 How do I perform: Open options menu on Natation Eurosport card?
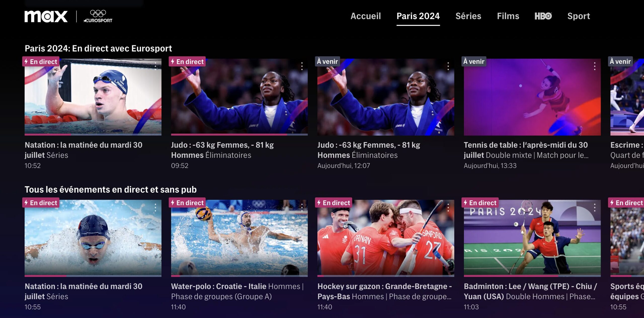(x=155, y=66)
